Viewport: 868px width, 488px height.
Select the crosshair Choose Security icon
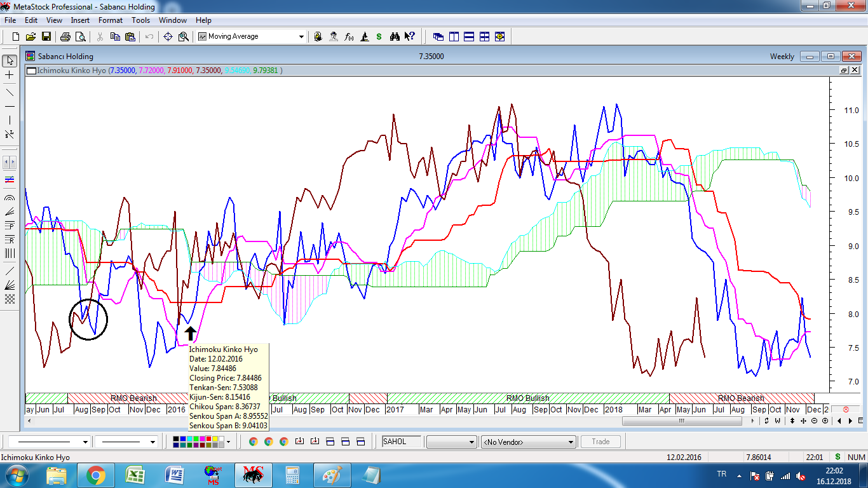tap(168, 37)
